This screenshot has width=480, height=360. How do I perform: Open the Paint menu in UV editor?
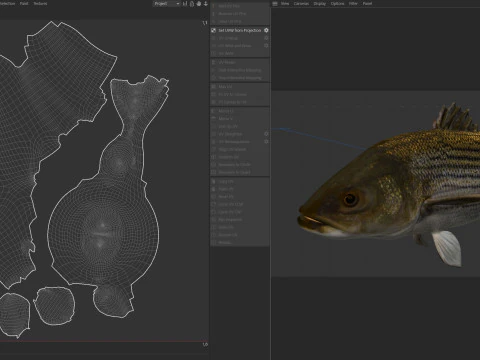click(24, 4)
